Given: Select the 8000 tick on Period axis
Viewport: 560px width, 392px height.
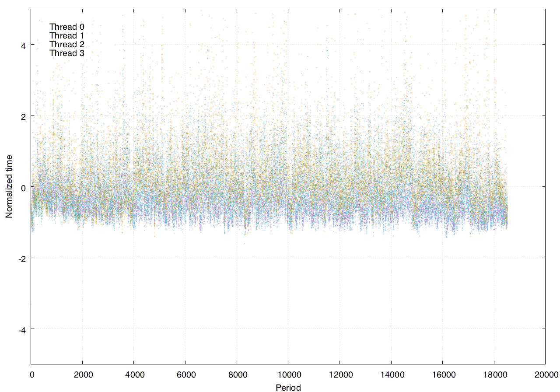Looking at the screenshot, I should [x=237, y=374].
